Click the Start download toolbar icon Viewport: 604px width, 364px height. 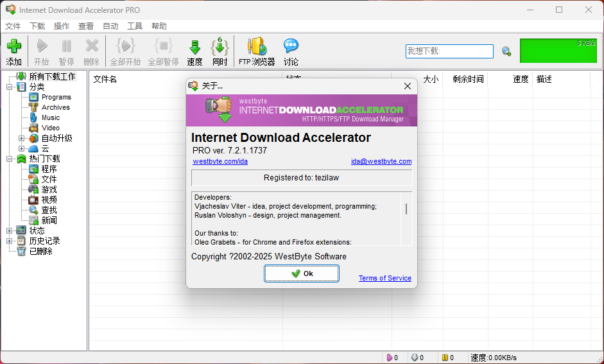41,46
